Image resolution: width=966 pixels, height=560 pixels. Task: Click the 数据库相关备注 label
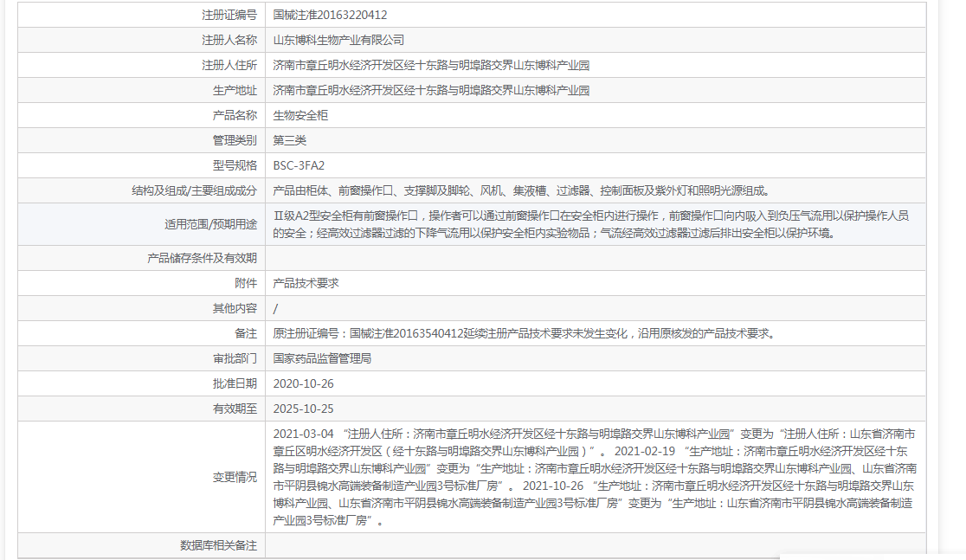(219, 546)
